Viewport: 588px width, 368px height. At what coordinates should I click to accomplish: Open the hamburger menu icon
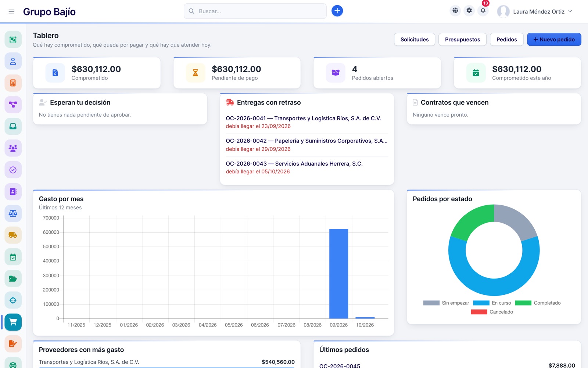click(11, 11)
